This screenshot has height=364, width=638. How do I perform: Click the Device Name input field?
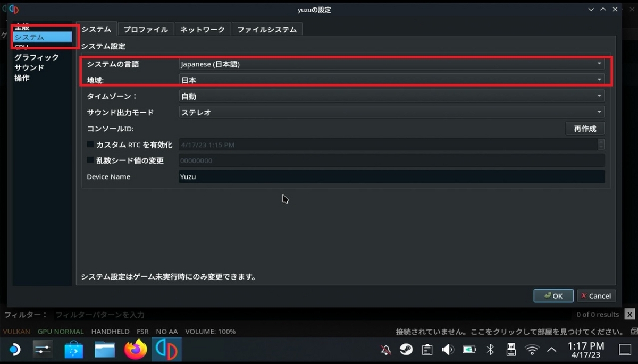[392, 176]
